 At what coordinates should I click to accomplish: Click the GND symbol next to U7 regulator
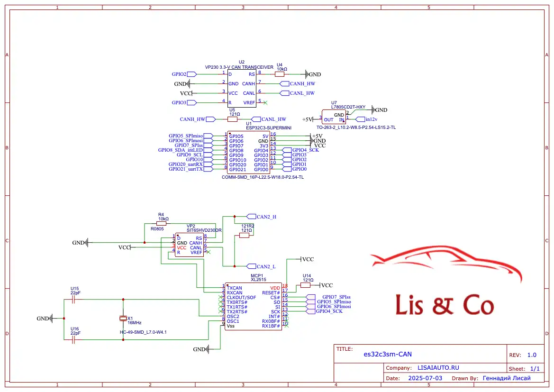pyautogui.click(x=373, y=109)
